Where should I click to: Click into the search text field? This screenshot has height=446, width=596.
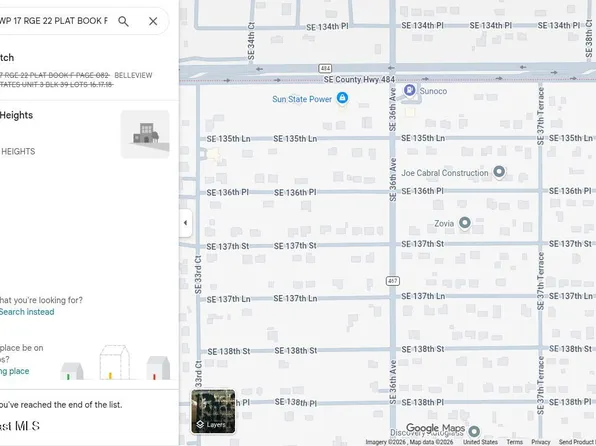click(x=55, y=21)
